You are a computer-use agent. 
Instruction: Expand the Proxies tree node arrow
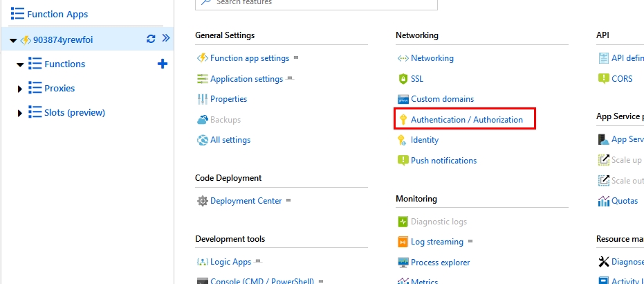(19, 89)
